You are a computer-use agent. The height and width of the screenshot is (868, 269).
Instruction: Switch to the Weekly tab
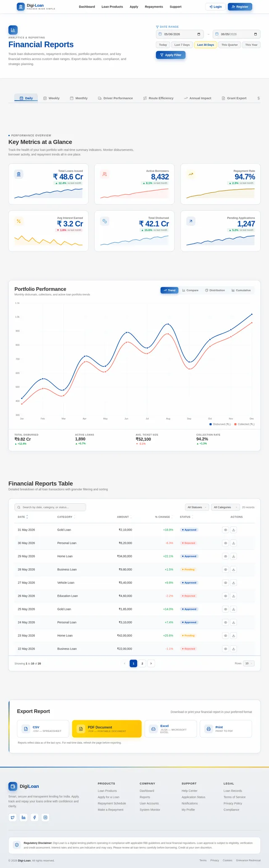click(x=51, y=98)
